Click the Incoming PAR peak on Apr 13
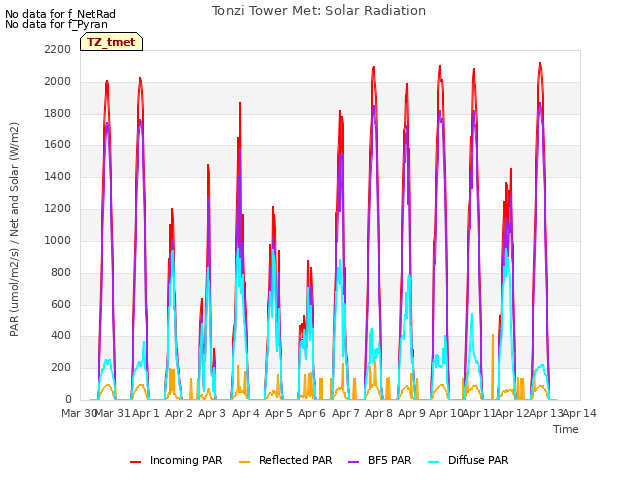 click(540, 64)
